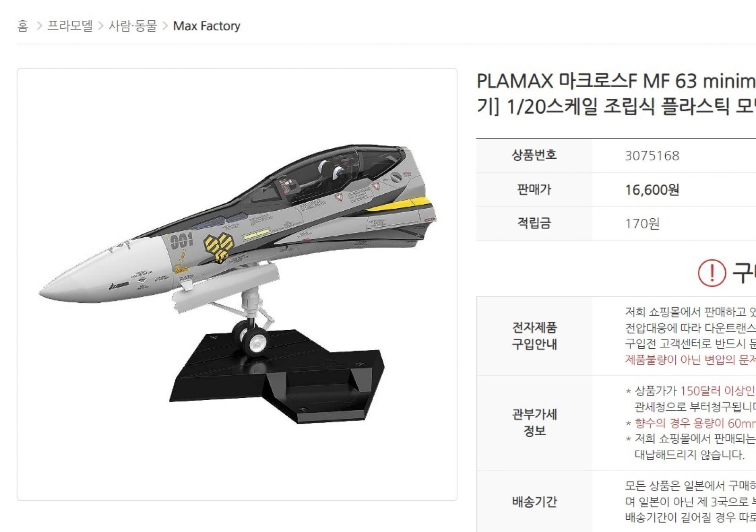Viewport: 756px width, 532px height.
Task: Click the red exclamation warning icon
Action: [x=712, y=273]
